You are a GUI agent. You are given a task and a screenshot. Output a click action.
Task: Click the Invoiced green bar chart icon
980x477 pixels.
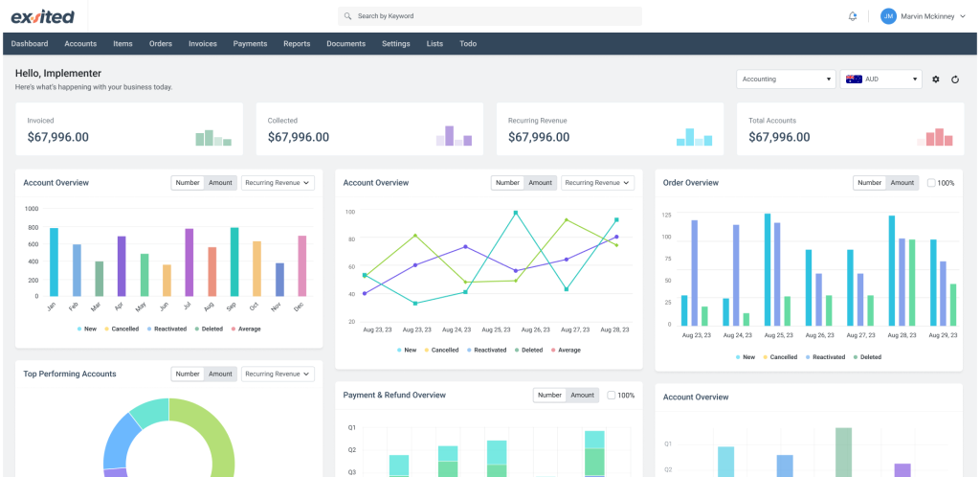click(213, 138)
